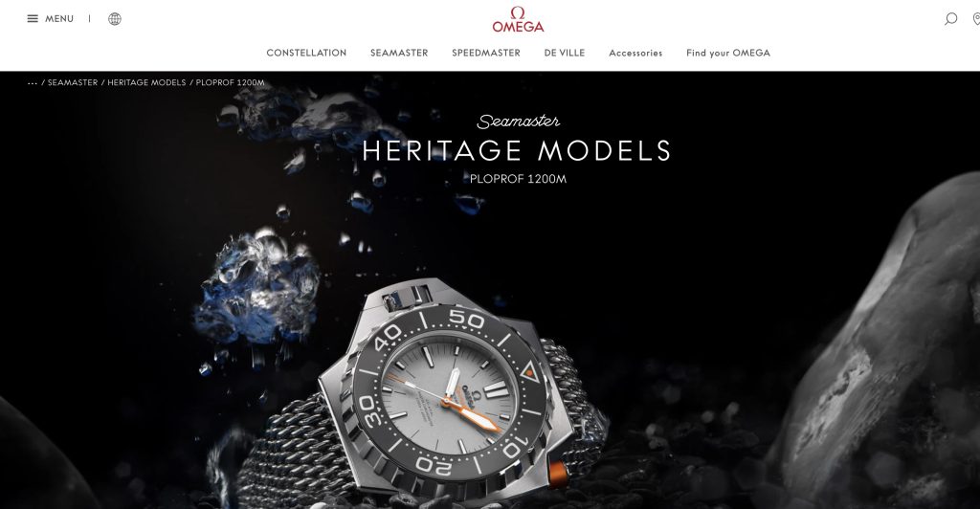
Task: Go to SEAMASTER breadcrumb link
Action: 73,82
